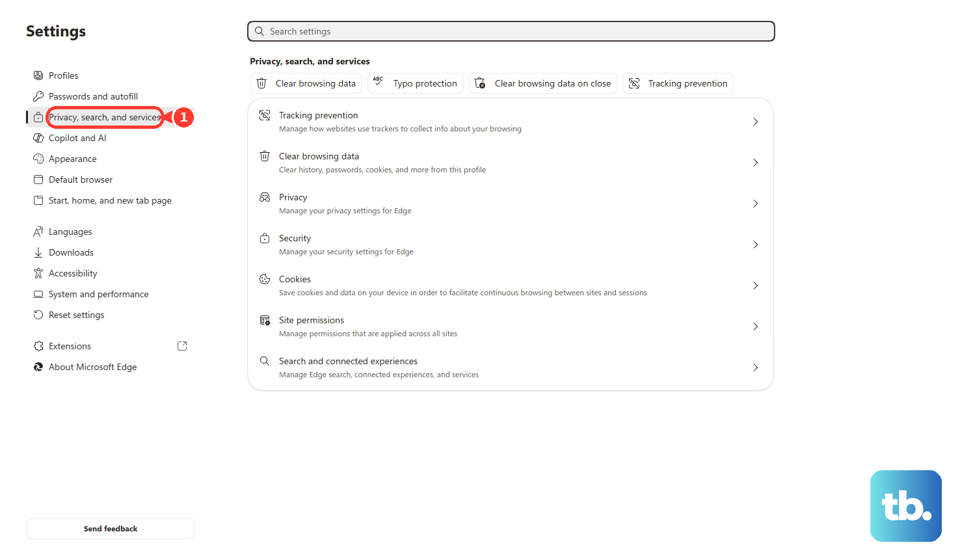Click the Extensions puzzle piece icon
This screenshot has width=960, height=560.
(38, 346)
